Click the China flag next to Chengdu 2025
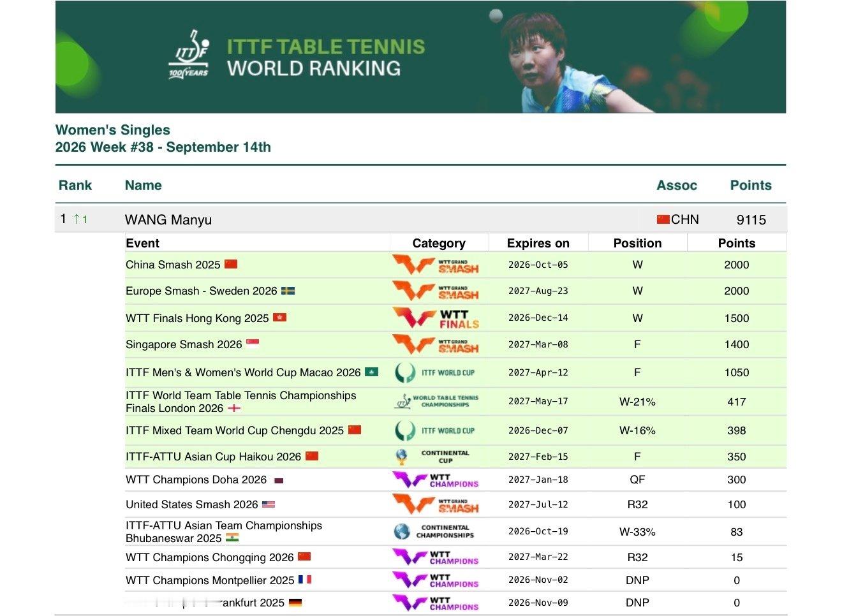Viewport: 842px width, 616px height. pos(355,430)
